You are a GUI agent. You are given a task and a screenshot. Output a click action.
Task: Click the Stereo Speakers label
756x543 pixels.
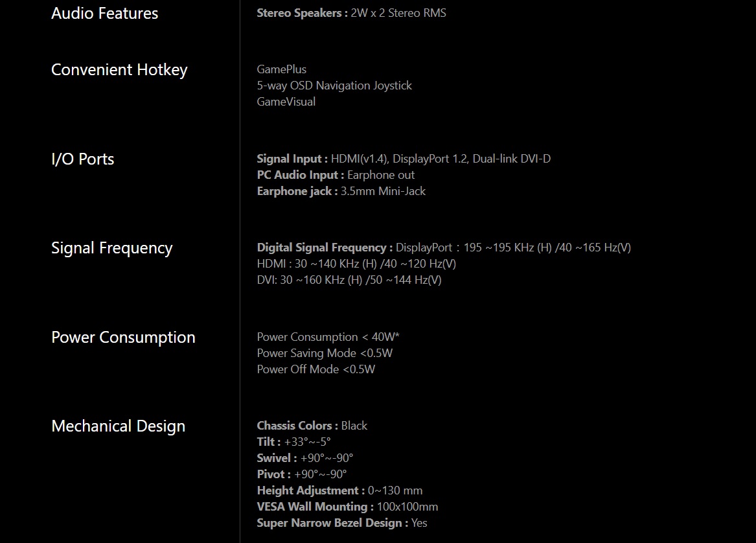click(x=302, y=13)
